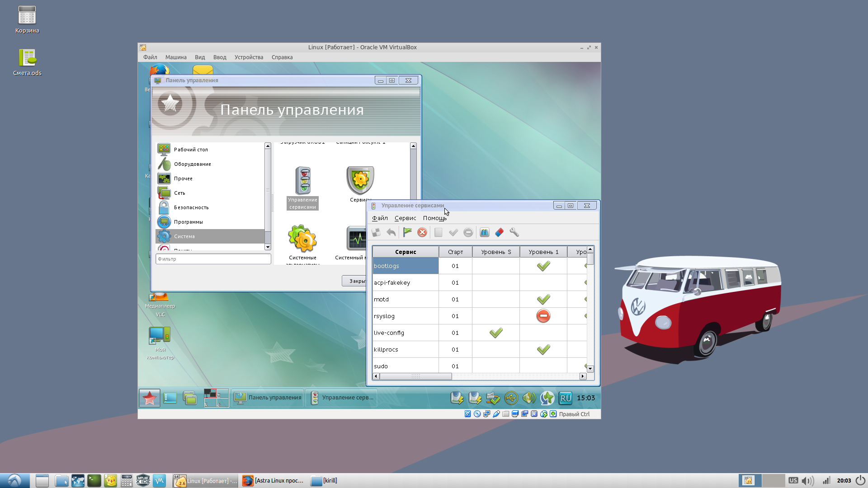Toggle bootlogs Уровень 1 checkmark
The image size is (868, 488).
click(543, 266)
